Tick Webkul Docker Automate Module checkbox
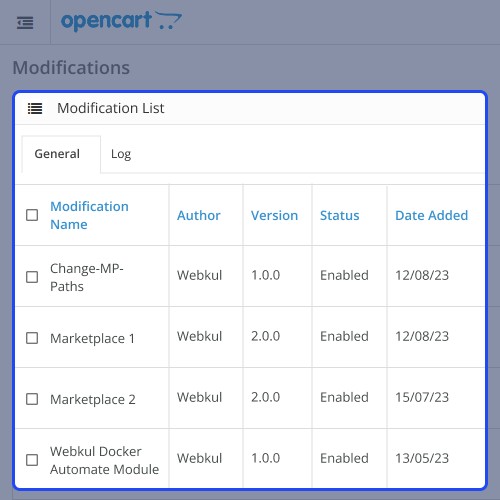This screenshot has width=500, height=500. (x=32, y=460)
